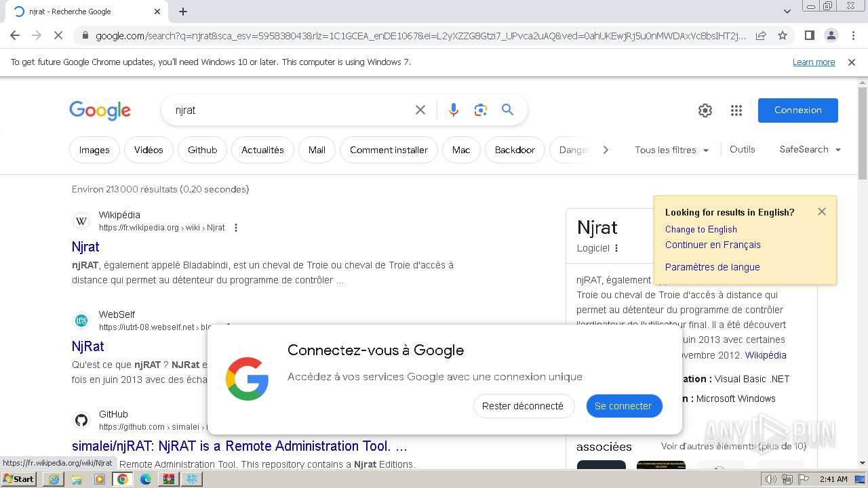Filter results by Vidéos
The image size is (868, 488).
pos(149,150)
